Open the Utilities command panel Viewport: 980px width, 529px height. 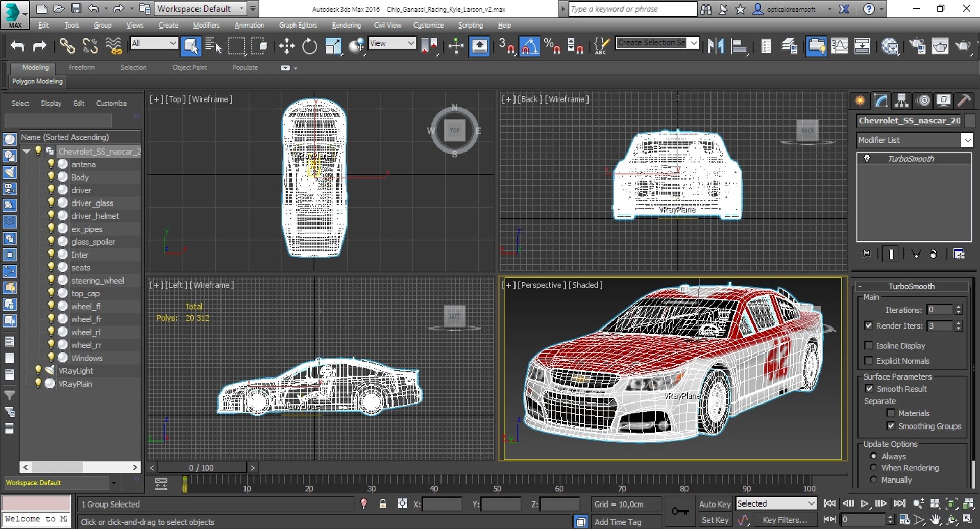click(x=964, y=100)
